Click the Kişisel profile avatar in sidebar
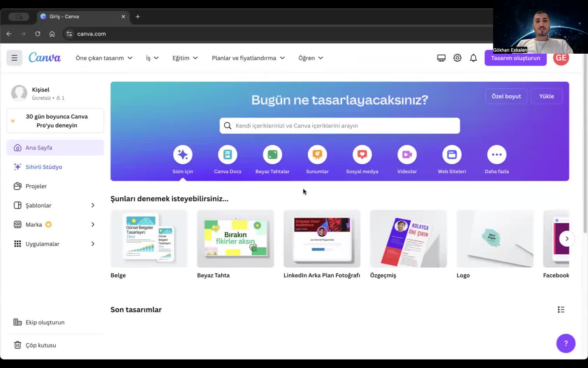 coord(19,93)
